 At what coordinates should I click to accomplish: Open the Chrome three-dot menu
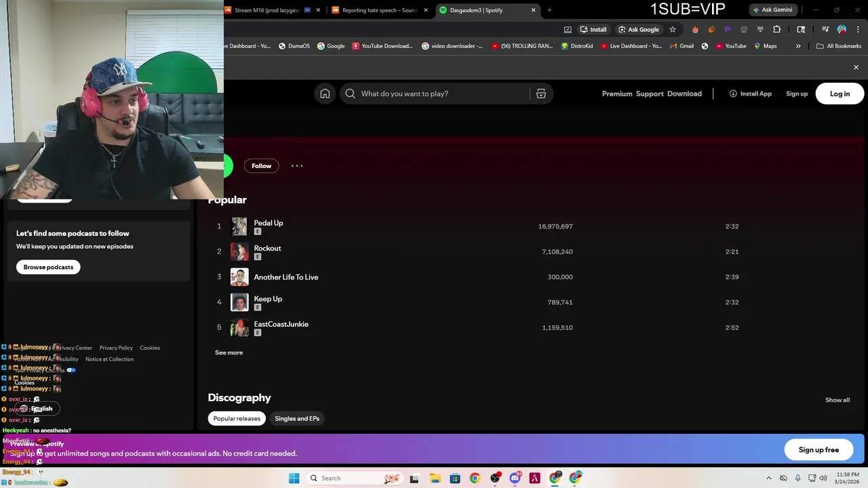tap(858, 29)
